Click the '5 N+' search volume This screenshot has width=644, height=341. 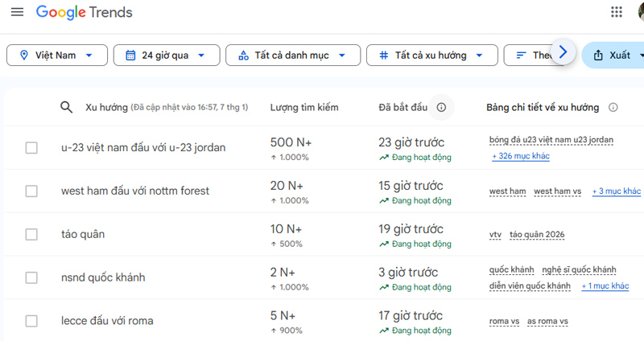click(283, 315)
